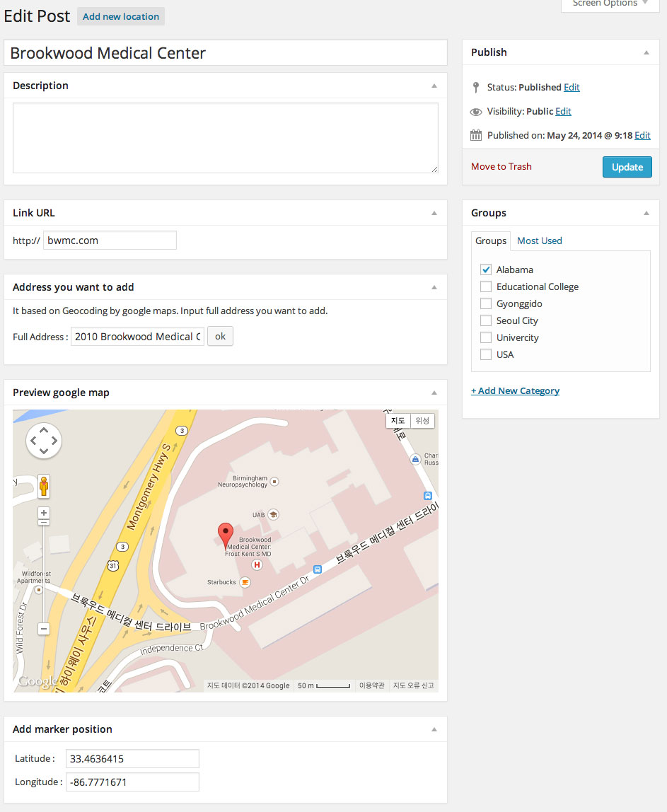Check the Alabama group checkbox
667x812 pixels.
coord(486,269)
